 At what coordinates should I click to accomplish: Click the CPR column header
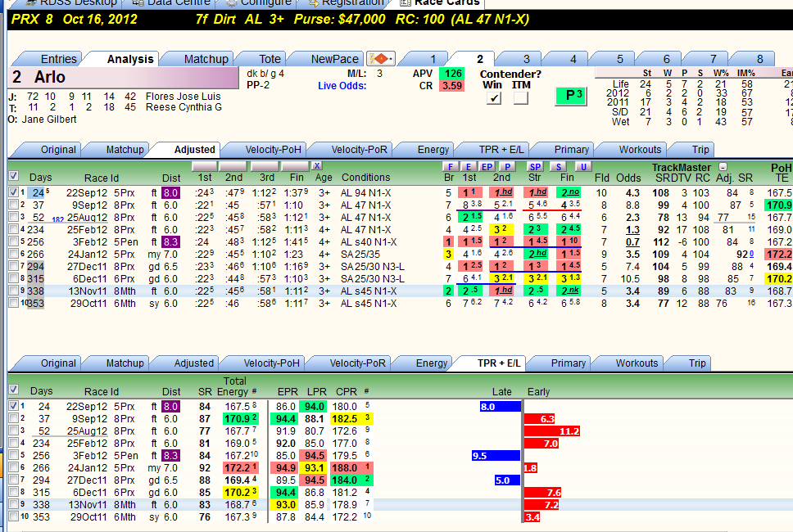tap(346, 391)
